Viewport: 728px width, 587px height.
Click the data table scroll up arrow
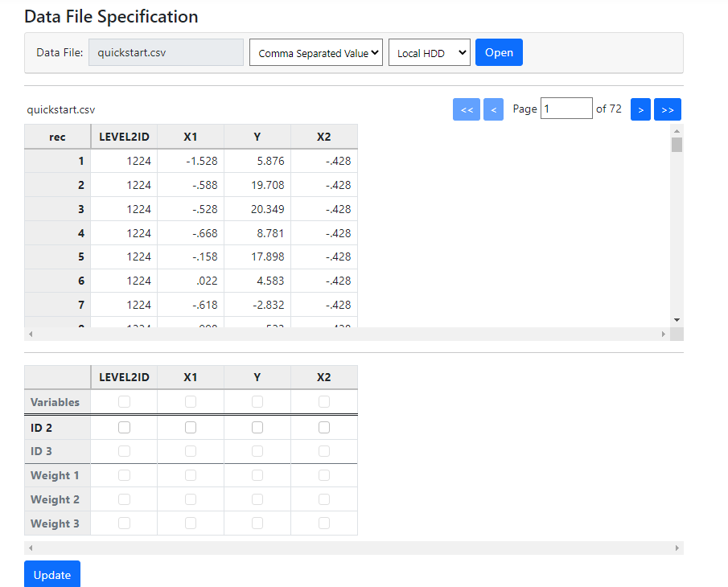point(677,130)
